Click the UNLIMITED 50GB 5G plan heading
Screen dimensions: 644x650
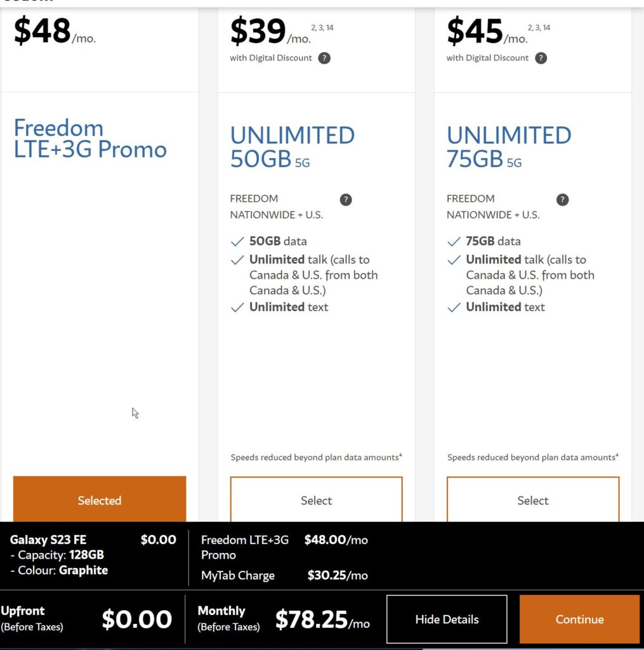click(x=292, y=147)
